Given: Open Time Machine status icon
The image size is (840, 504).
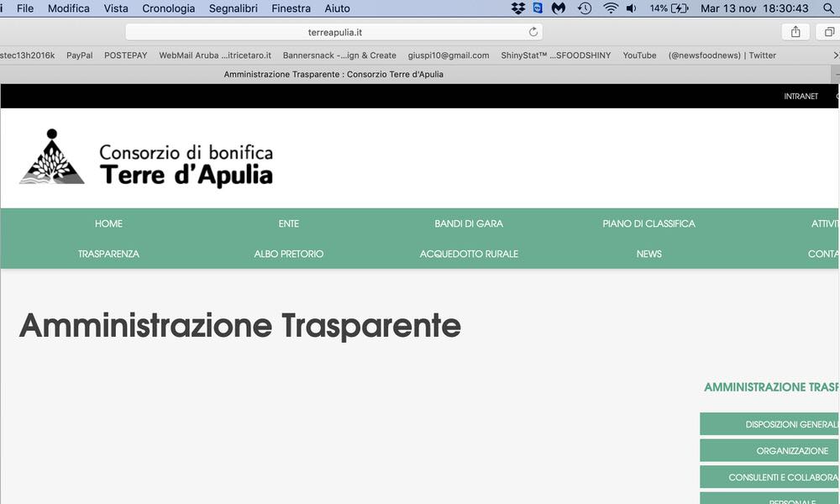Looking at the screenshot, I should [584, 8].
